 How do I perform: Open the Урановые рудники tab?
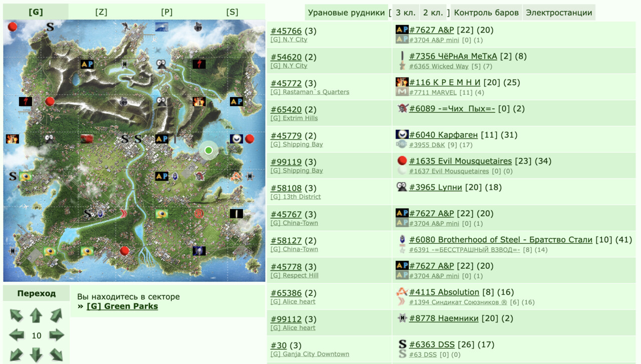pos(347,13)
